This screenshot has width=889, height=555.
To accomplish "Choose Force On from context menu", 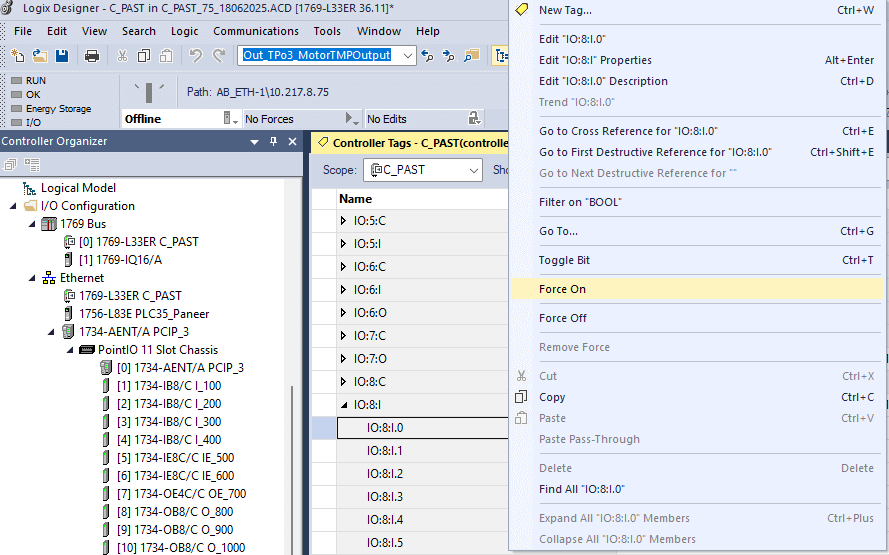I will (x=562, y=289).
